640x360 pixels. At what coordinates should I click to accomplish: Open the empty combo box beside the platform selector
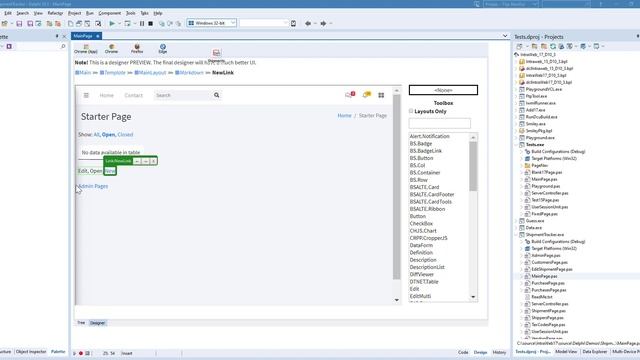[264, 23]
